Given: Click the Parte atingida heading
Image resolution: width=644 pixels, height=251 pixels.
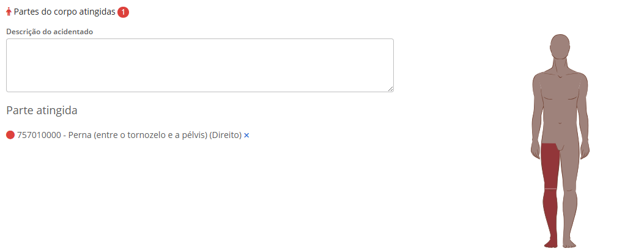Looking at the screenshot, I should (42, 111).
